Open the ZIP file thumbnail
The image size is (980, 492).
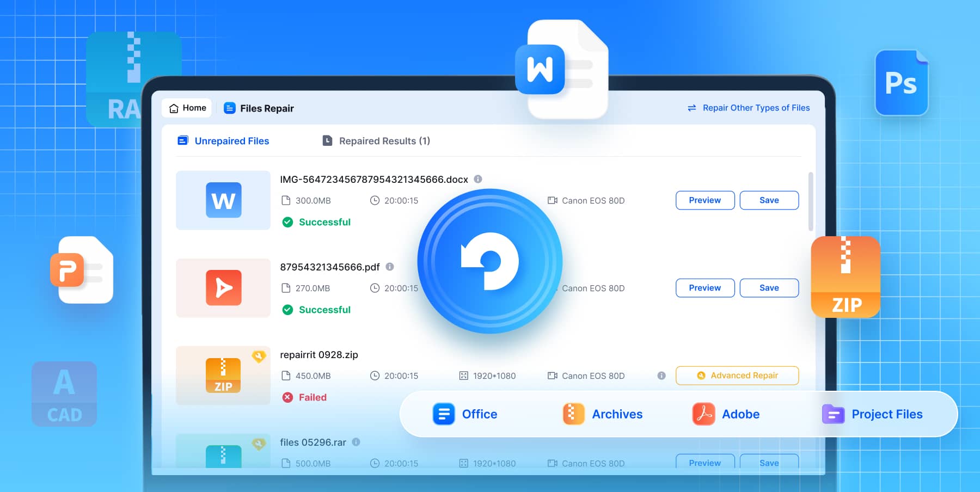(x=223, y=376)
